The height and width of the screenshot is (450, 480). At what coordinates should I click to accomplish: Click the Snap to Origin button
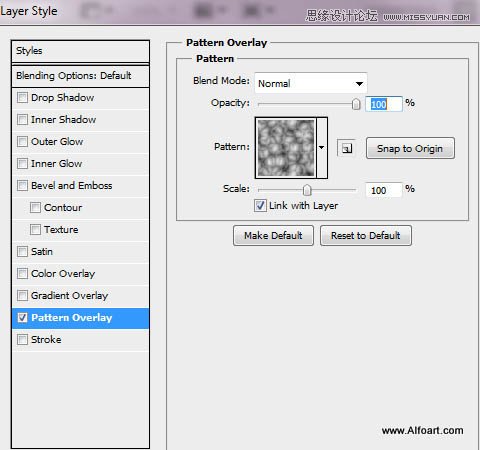(410, 148)
